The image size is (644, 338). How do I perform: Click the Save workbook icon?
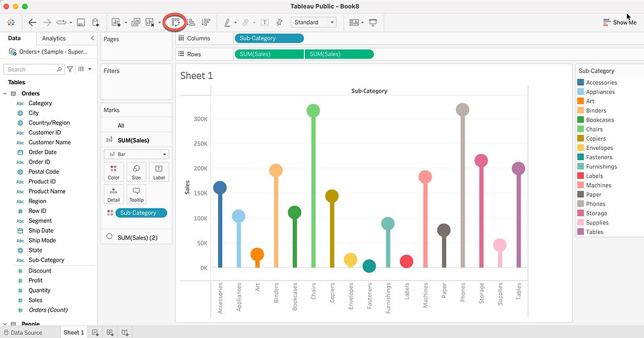pyautogui.click(x=81, y=22)
